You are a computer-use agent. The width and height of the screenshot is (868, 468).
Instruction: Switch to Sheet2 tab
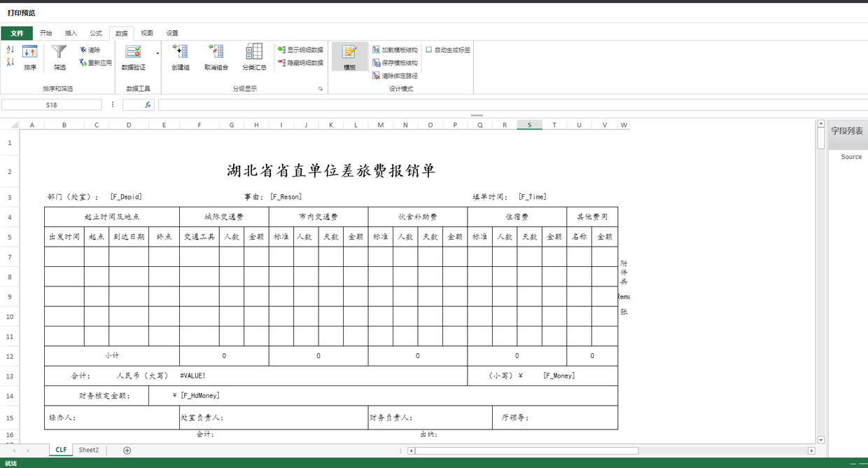pyautogui.click(x=89, y=450)
